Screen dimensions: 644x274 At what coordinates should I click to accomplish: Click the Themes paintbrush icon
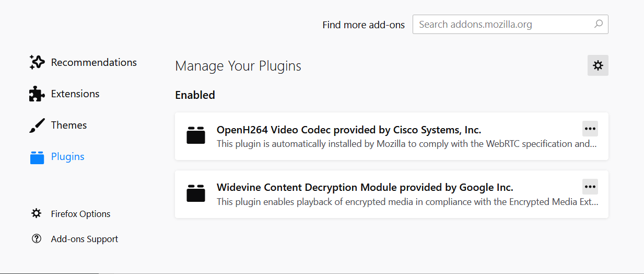pos(37,125)
